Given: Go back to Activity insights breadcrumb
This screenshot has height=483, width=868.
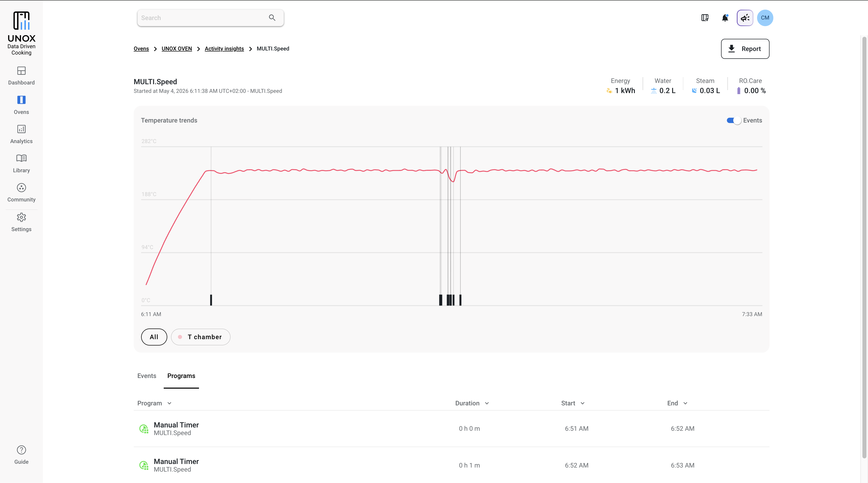Looking at the screenshot, I should [224, 48].
